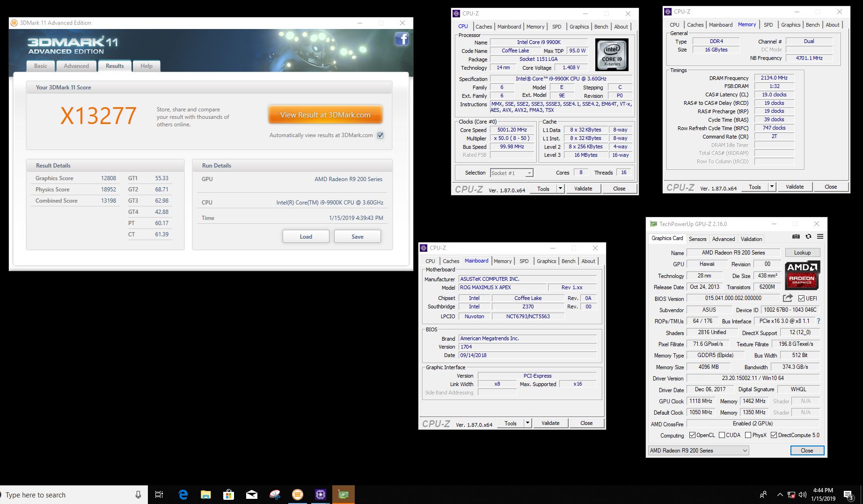This screenshot has width=863, height=504.
Task: Open the AMD Radeon R9 200 Series GPU dropdown
Action: point(698,451)
